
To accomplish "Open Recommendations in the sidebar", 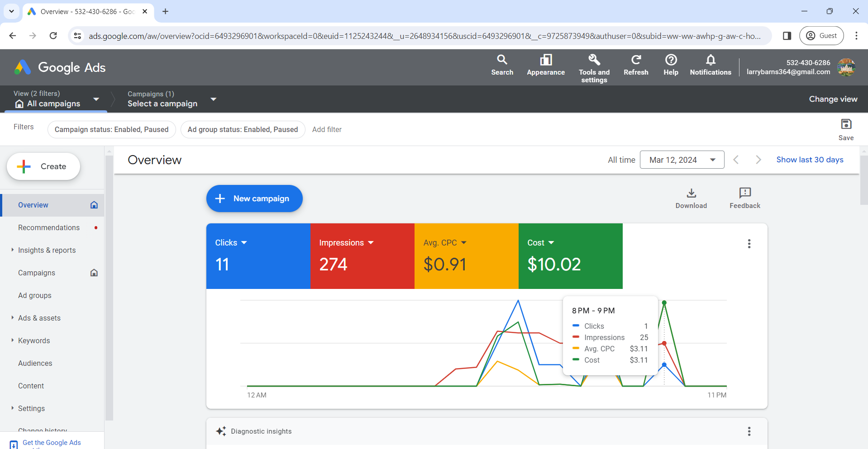I will click(49, 227).
